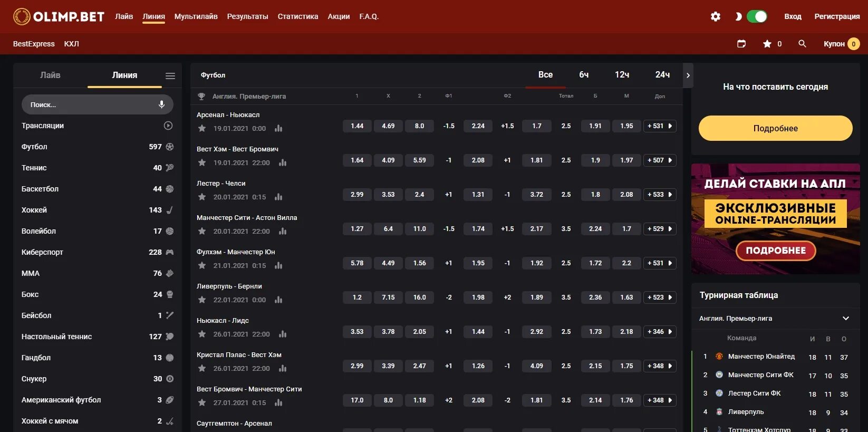Select draw odds 3.53 for Лестер - Челси

click(x=388, y=195)
